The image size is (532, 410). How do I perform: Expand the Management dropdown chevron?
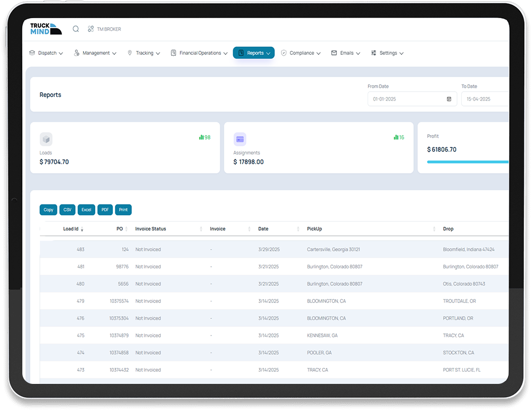pyautogui.click(x=114, y=53)
